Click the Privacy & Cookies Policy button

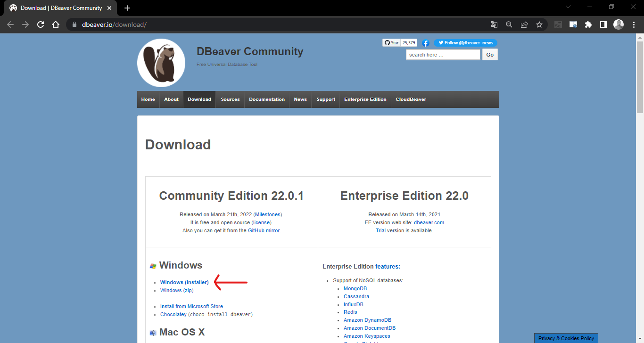566,338
